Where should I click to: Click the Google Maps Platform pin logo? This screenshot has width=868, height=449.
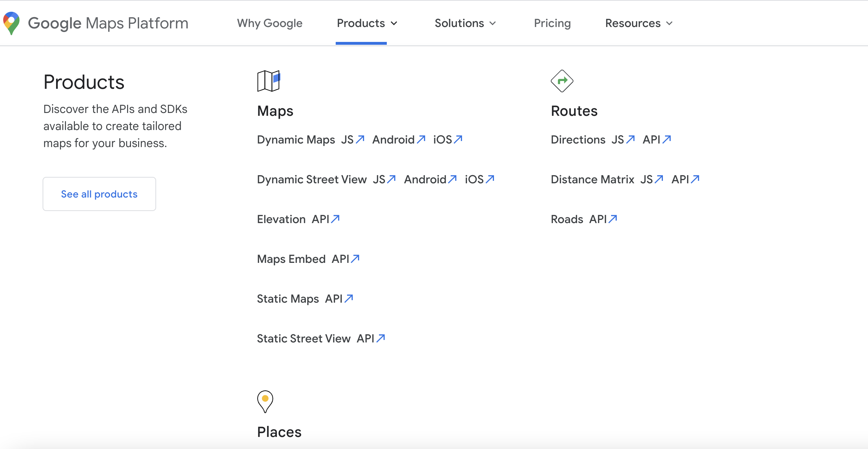(11, 23)
